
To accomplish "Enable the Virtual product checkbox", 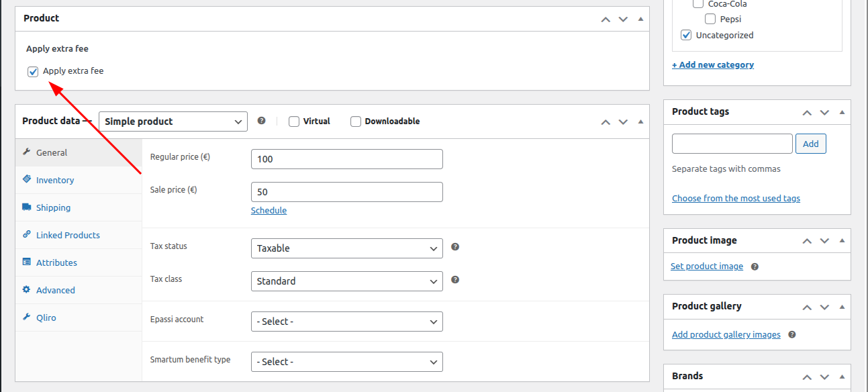I will pos(294,121).
